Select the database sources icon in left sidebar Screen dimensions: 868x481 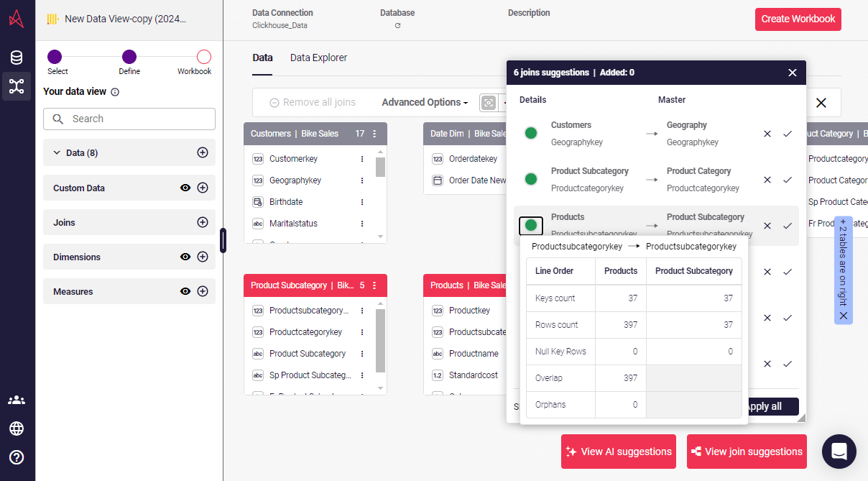click(x=16, y=58)
